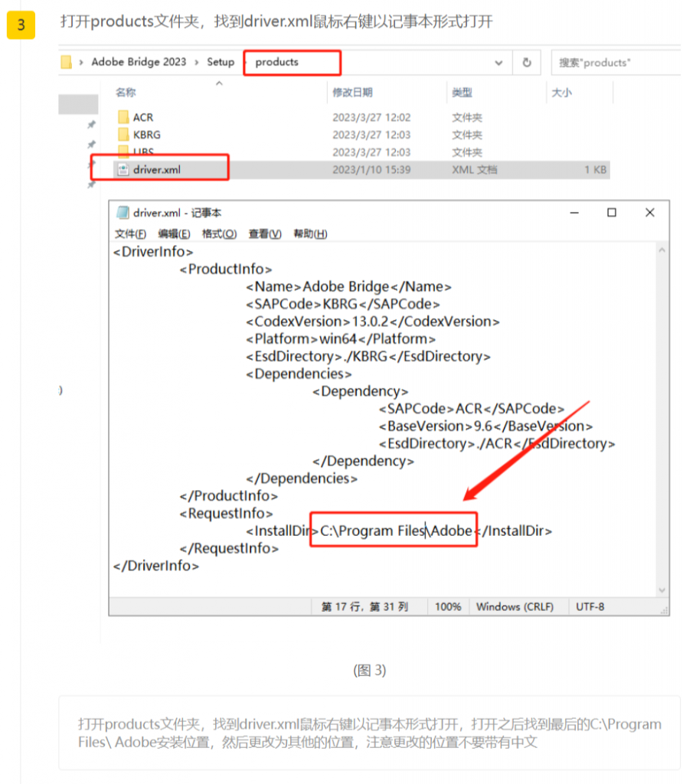Click the 第 17 行, 第 31 列 status entry
The width and height of the screenshot is (683, 784).
click(x=364, y=606)
